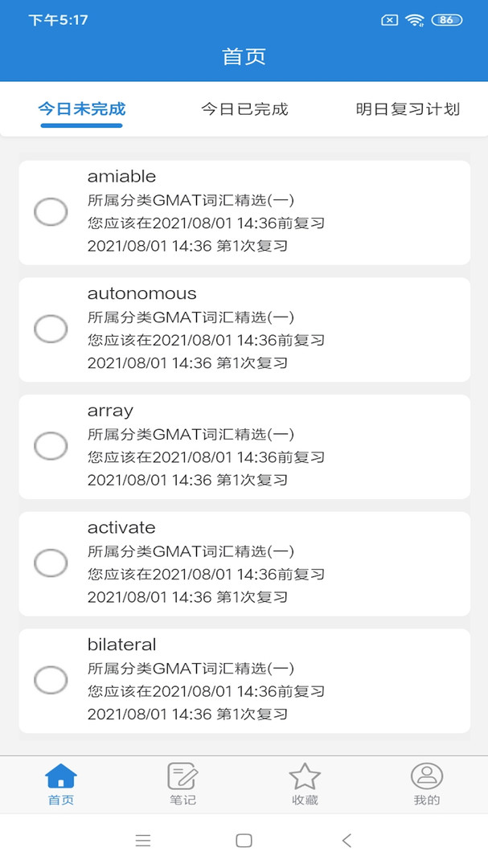Go to 我的 profile icon

pyautogui.click(x=427, y=777)
